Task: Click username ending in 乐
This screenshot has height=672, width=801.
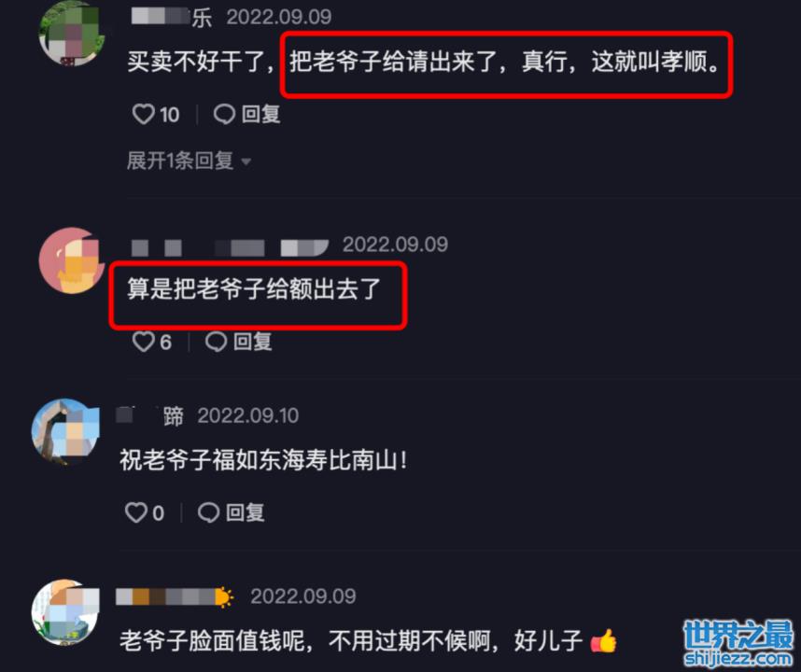Action: (172, 18)
